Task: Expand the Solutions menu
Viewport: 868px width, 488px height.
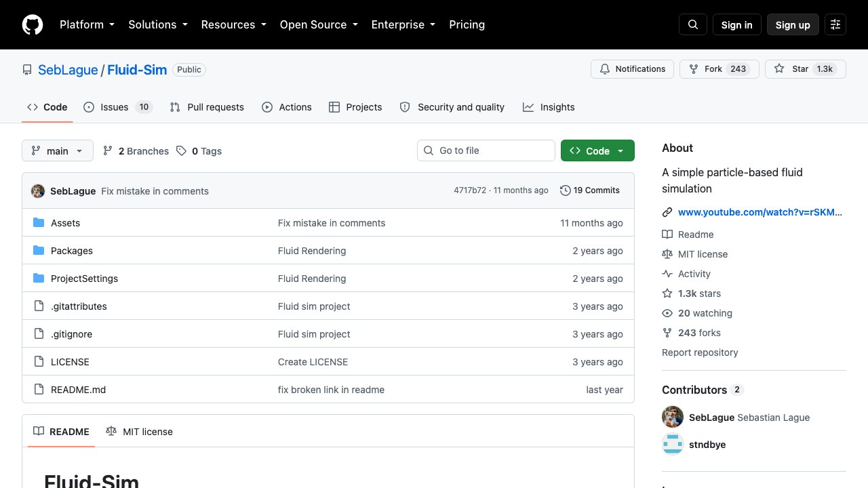Action: click(158, 24)
